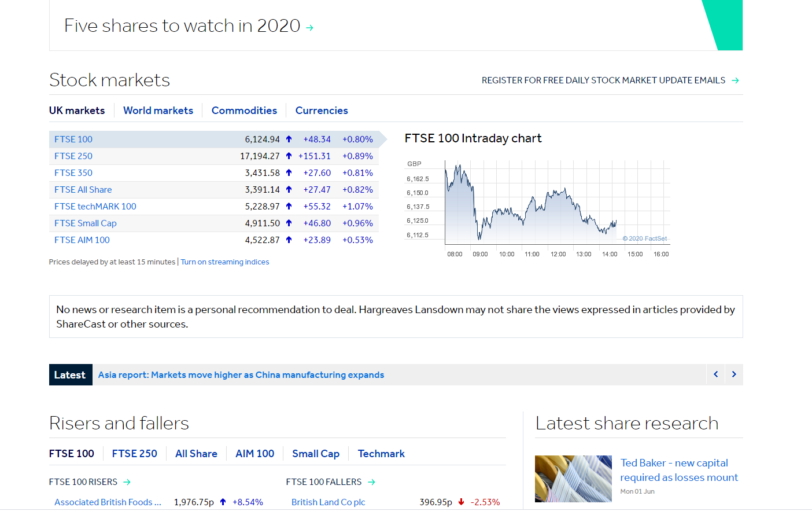Open the Ted Baker share research article
The height and width of the screenshot is (511, 812).
pos(679,470)
